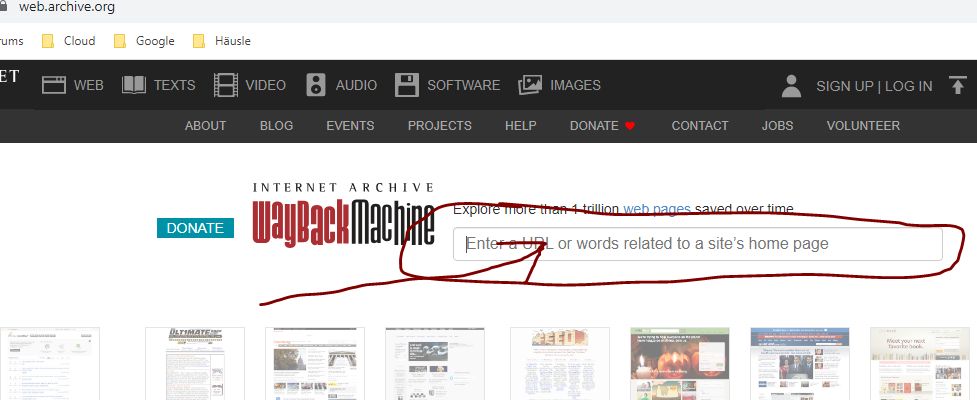Click the LOG IN link
977x400 pixels.
(909, 87)
